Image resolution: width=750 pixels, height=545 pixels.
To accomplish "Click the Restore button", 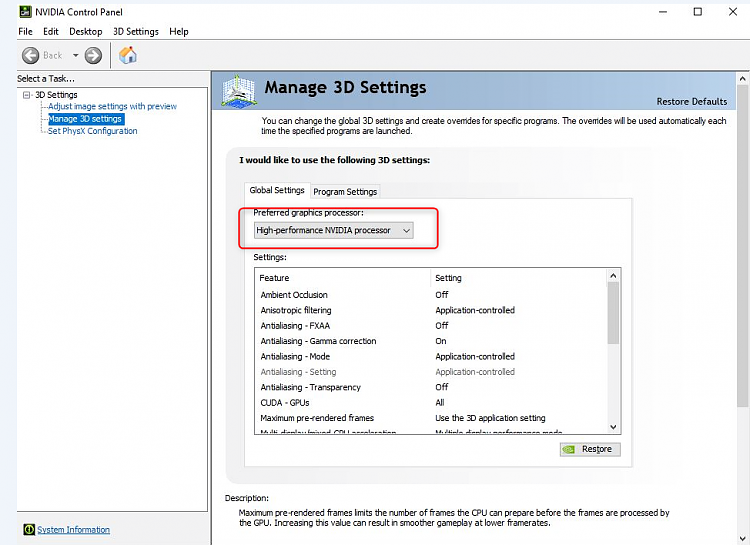I will point(590,449).
